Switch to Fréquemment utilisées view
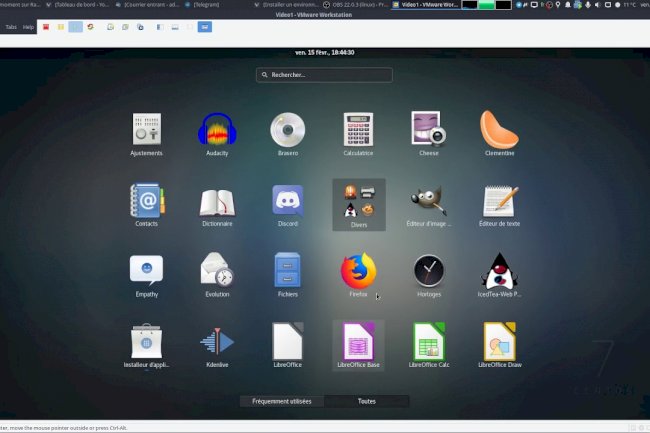 coord(282,401)
